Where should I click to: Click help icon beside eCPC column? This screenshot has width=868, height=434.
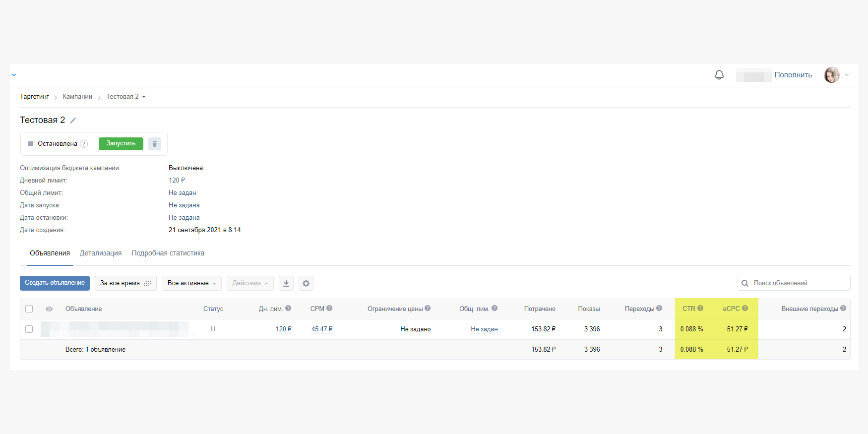pyautogui.click(x=745, y=309)
